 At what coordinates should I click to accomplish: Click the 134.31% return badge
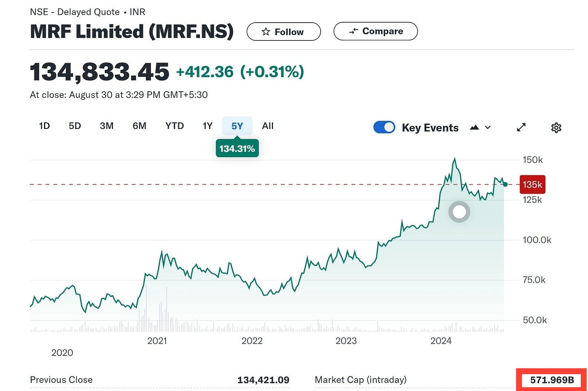237,149
